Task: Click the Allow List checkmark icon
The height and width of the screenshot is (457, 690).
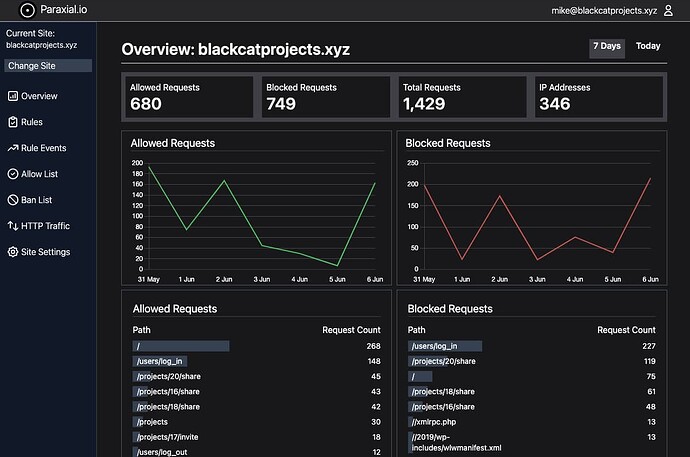Action: click(13, 174)
